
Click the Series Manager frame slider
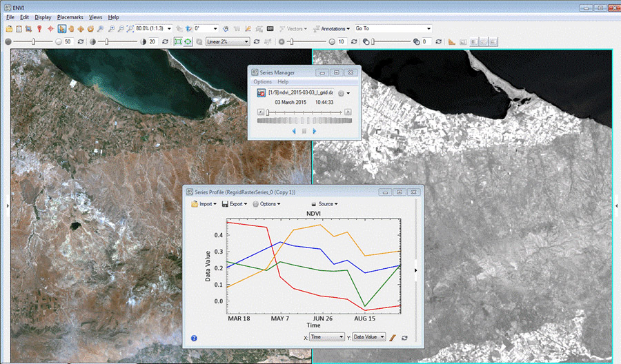coord(268,112)
